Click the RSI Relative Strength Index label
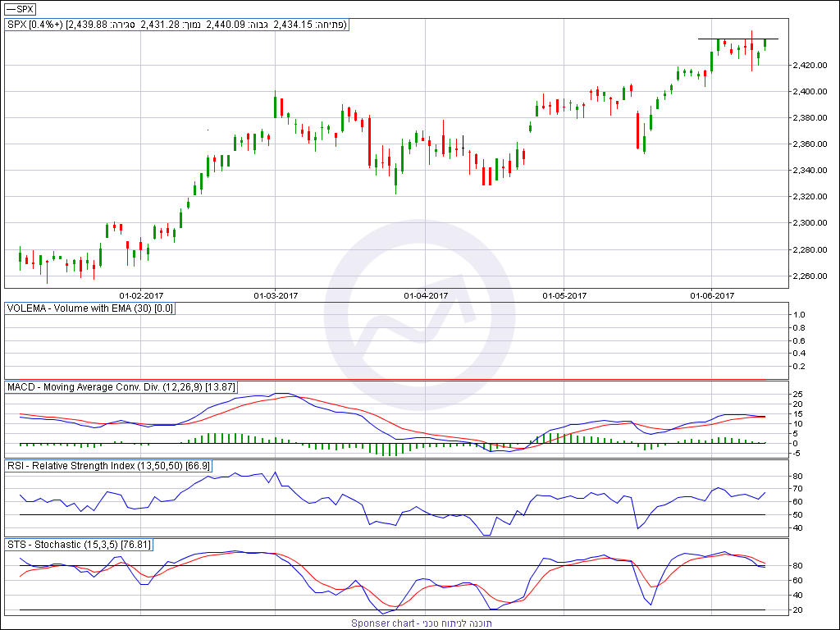The image size is (840, 630). point(108,466)
